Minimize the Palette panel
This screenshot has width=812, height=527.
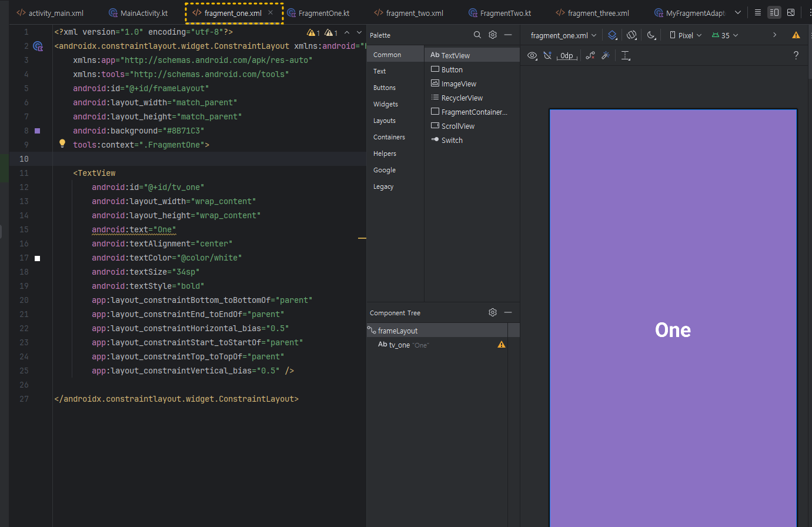click(508, 35)
